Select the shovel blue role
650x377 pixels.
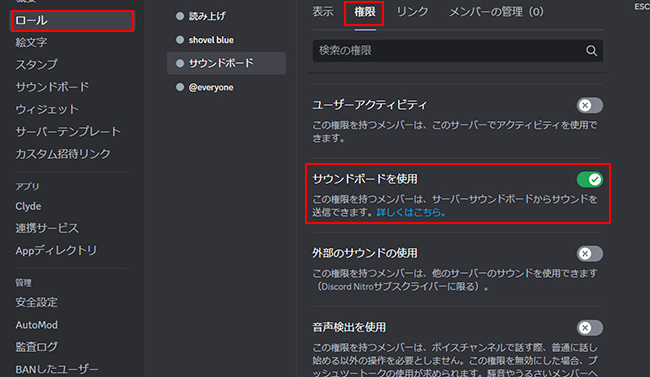click(226, 40)
